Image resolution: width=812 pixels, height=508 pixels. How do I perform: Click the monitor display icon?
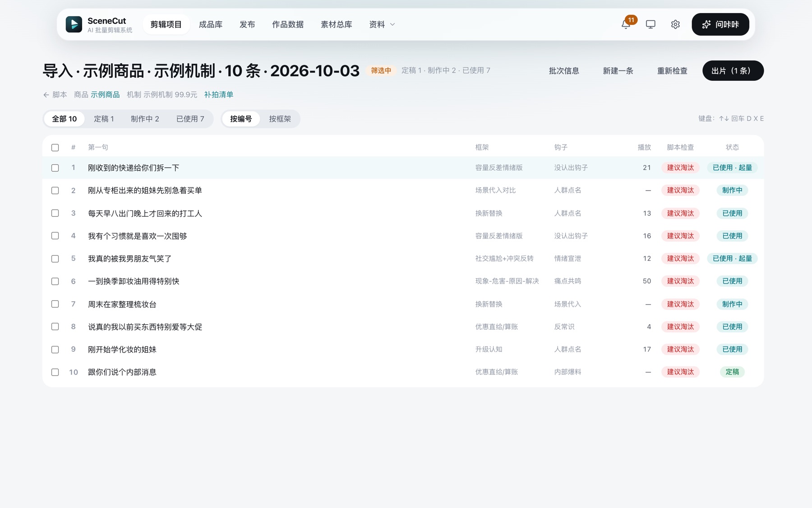(651, 24)
